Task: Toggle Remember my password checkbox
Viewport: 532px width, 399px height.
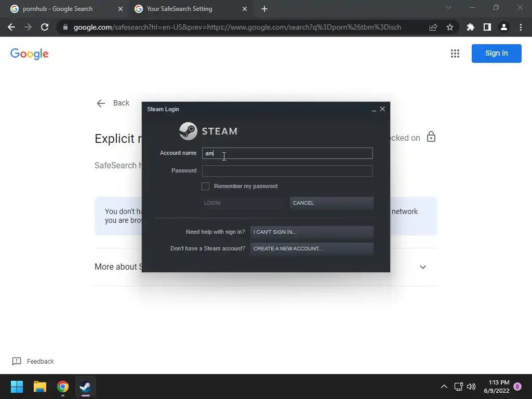Action: (x=205, y=186)
